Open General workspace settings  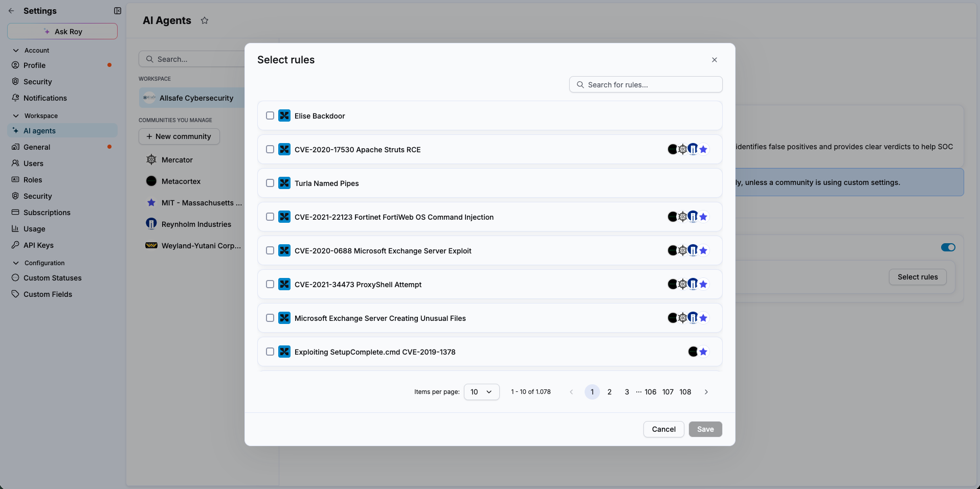62,147
